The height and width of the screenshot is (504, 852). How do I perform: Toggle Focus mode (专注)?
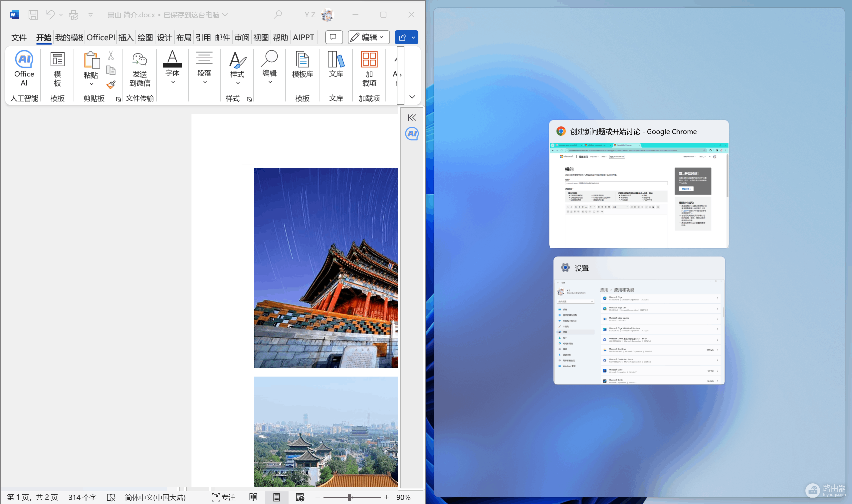pos(224,497)
